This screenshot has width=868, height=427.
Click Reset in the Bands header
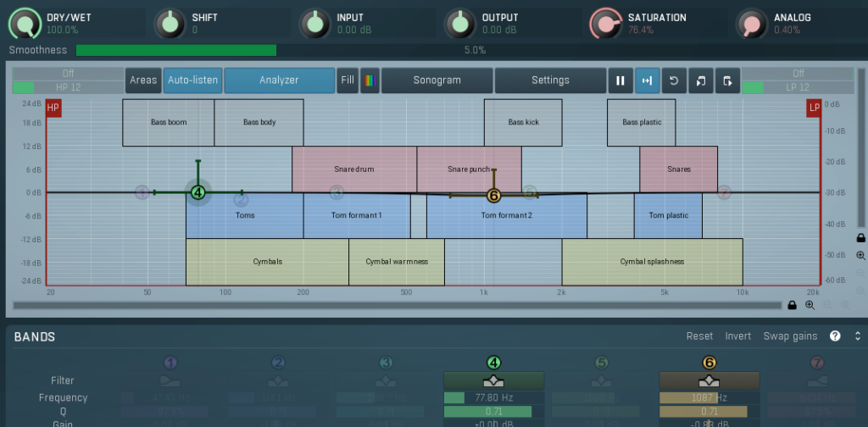click(699, 335)
